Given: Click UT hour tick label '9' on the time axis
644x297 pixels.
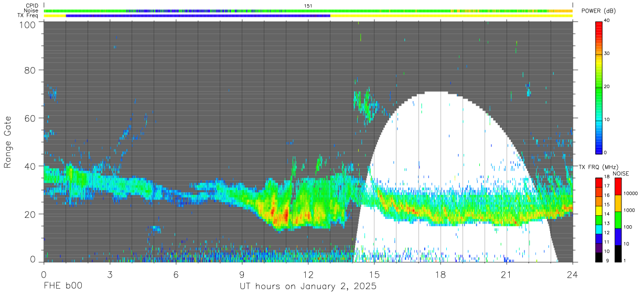Looking at the screenshot, I should click(242, 274).
